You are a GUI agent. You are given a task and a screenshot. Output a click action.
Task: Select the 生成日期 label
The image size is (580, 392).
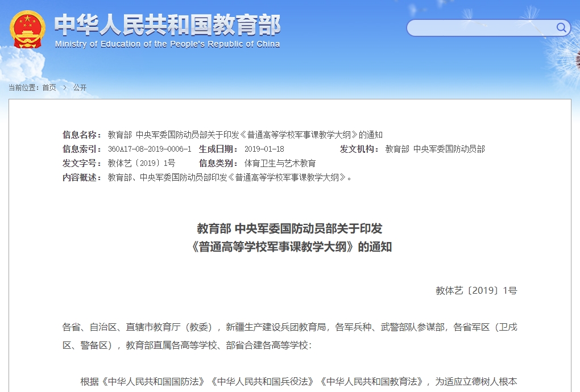click(x=218, y=149)
